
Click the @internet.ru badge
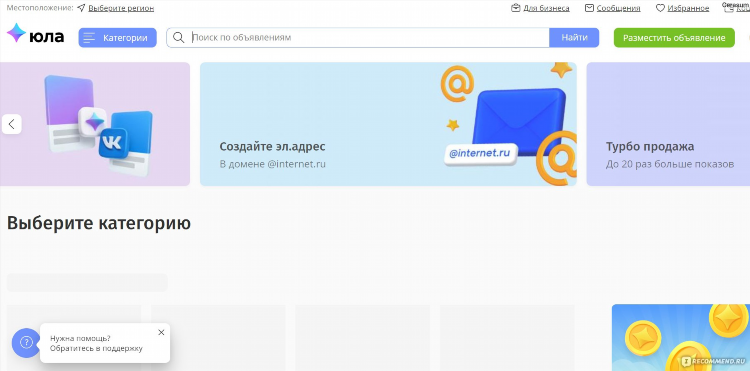481,154
